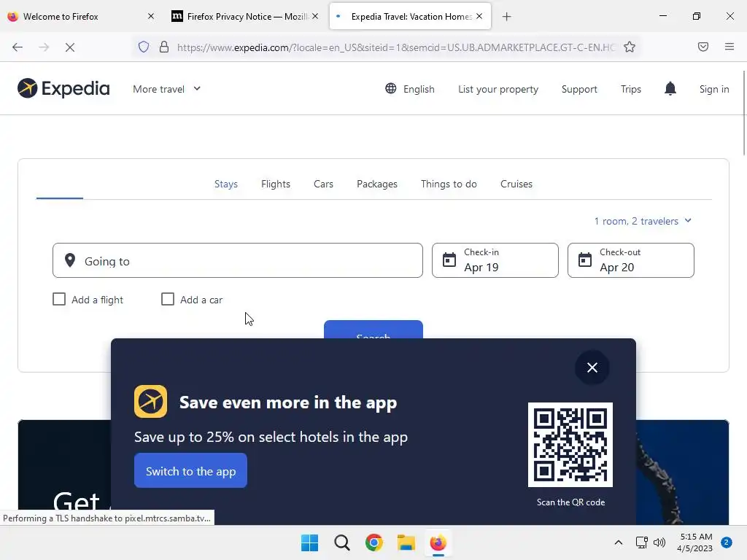Click the Going to destination field
747x560 pixels.
[x=238, y=260]
